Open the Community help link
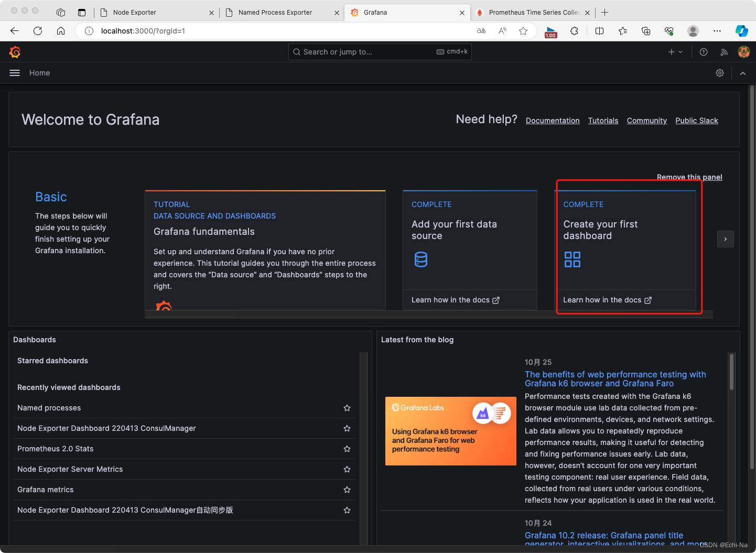Screen dimensions: 756x553 tap(647, 121)
